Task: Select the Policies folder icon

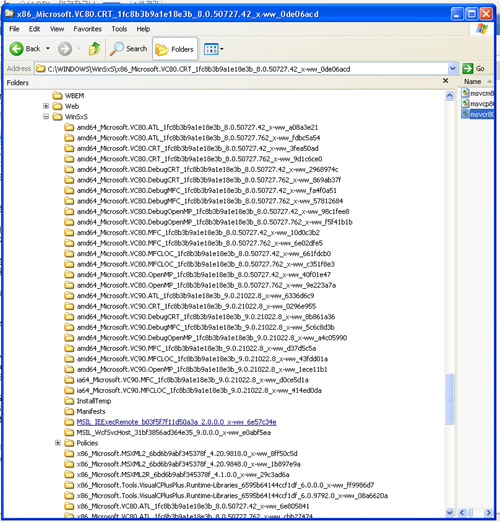Action: [69, 443]
